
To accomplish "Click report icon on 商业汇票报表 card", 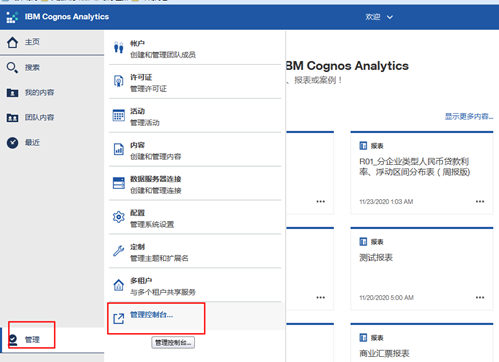I will pyautogui.click(x=363, y=338).
